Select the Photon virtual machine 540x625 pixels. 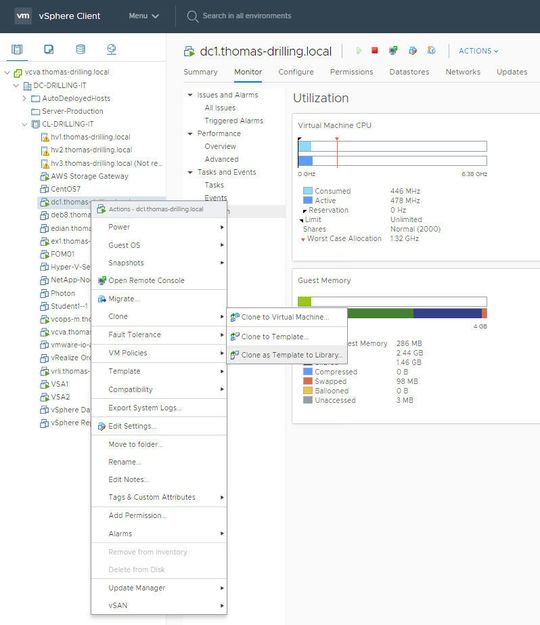click(x=63, y=293)
